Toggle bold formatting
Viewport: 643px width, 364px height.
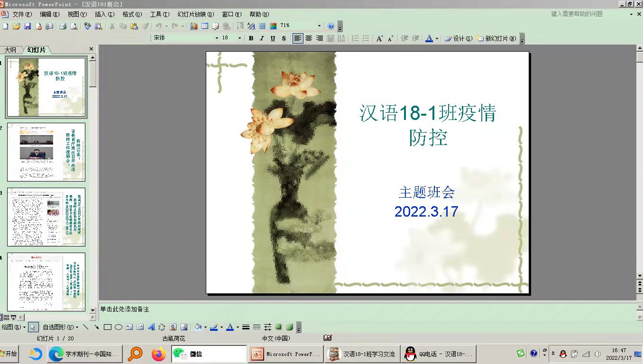click(x=251, y=38)
